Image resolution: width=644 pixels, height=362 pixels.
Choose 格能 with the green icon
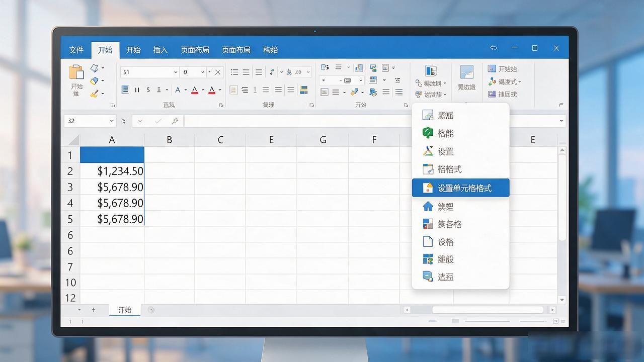point(460,133)
